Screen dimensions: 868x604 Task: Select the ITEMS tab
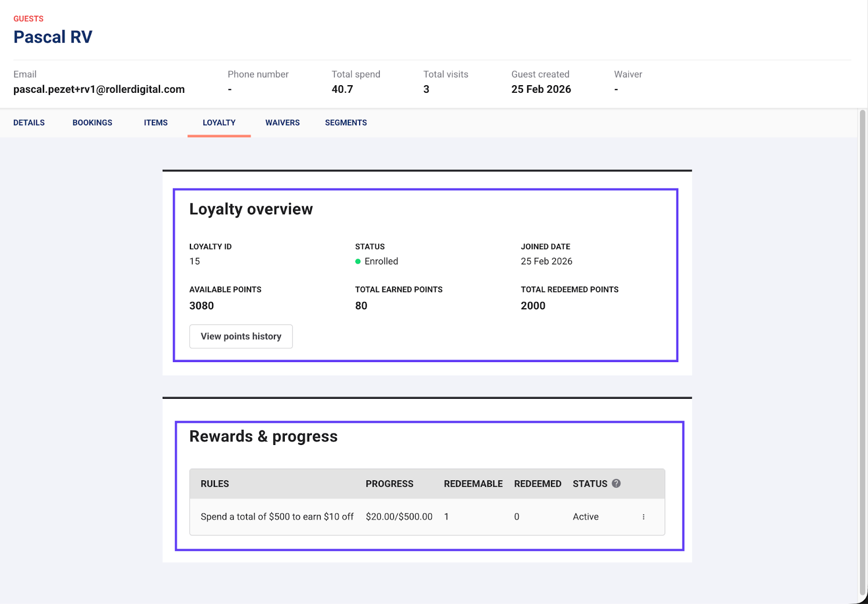coord(156,123)
